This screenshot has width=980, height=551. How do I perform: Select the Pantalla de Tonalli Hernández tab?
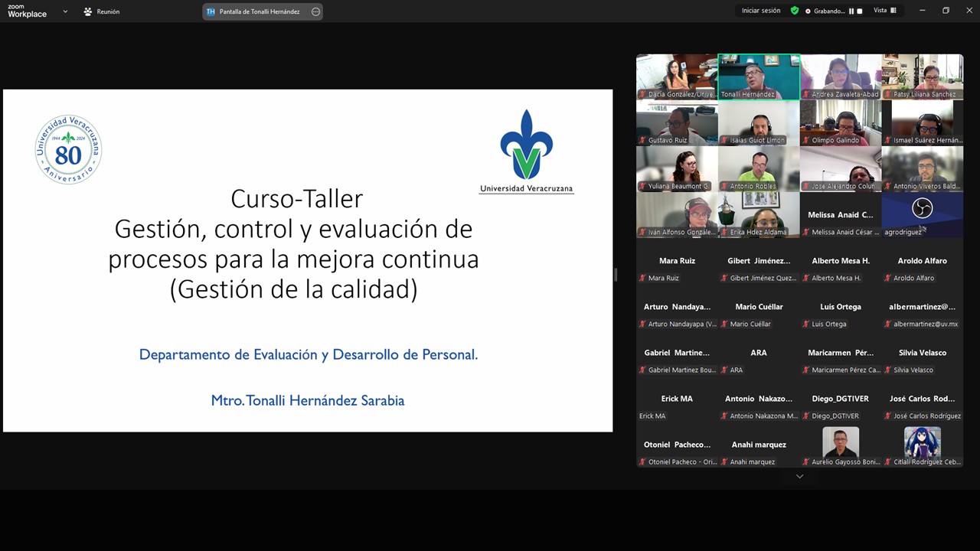click(x=260, y=11)
